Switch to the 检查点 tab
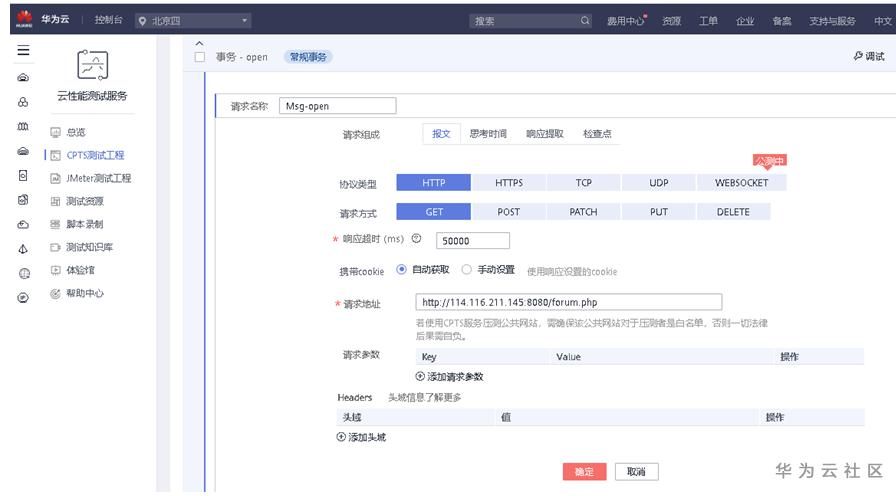Viewport: 896px width, 496px height. 597,134
